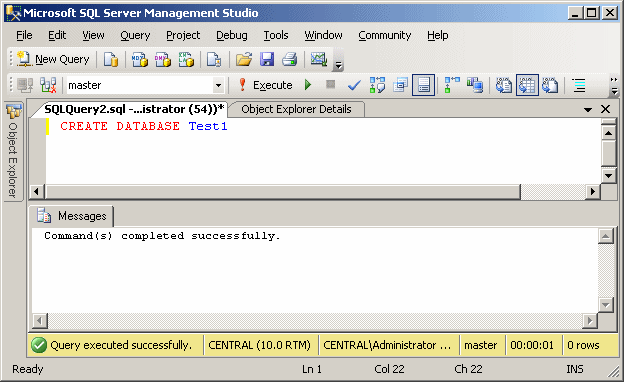Click the 00:00:01 elapsed time status

click(x=532, y=345)
